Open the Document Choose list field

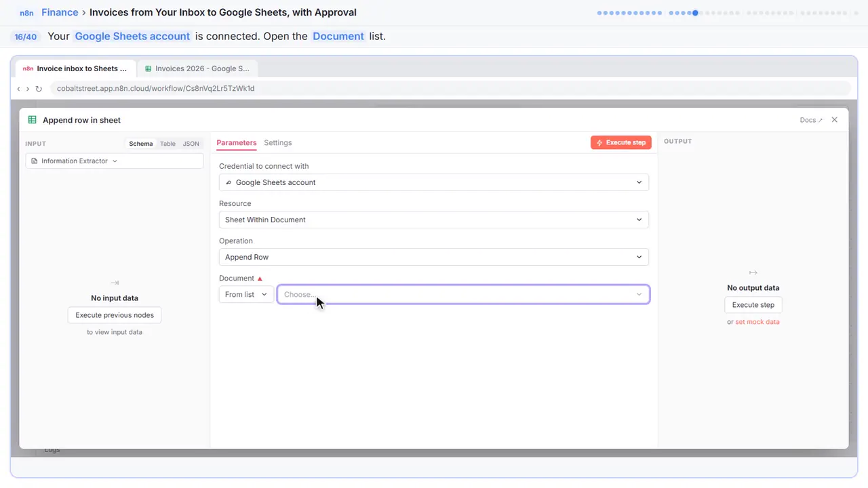pyautogui.click(x=464, y=294)
